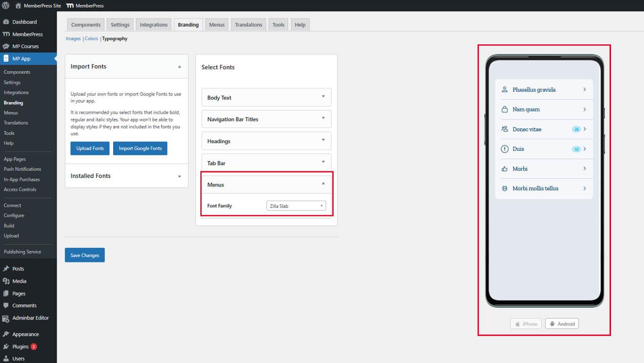The image size is (644, 363).
Task: Click the group icon beside Donec vitae
Action: coord(504,129)
